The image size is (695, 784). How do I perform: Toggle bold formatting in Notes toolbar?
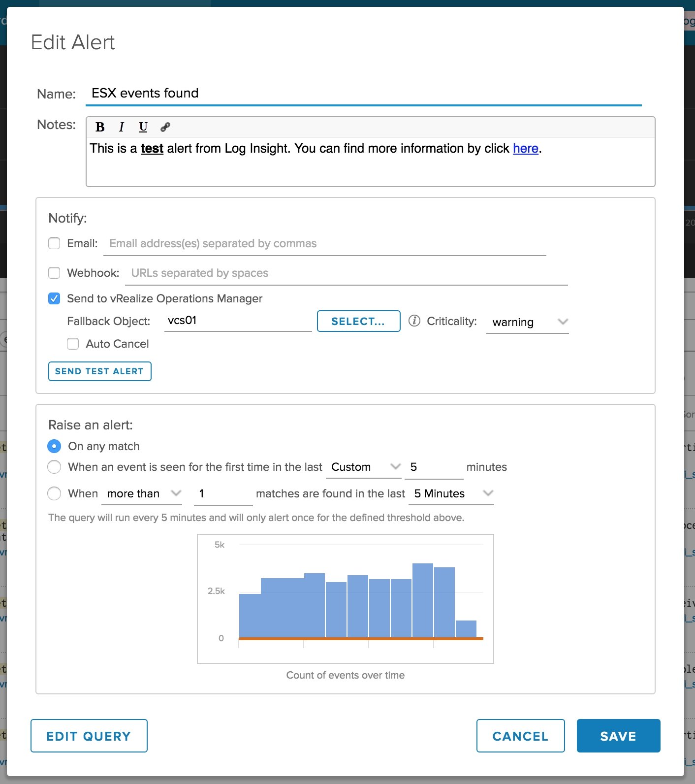pyautogui.click(x=100, y=127)
